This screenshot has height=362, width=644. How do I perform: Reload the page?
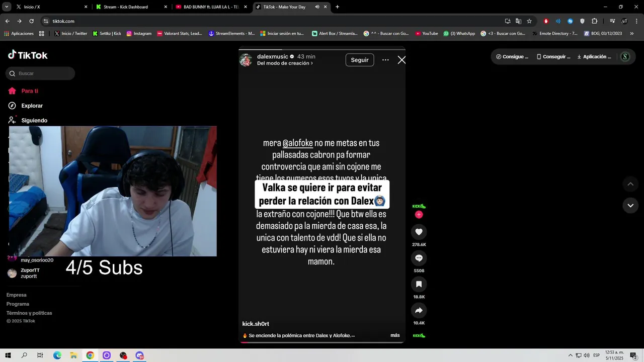31,21
